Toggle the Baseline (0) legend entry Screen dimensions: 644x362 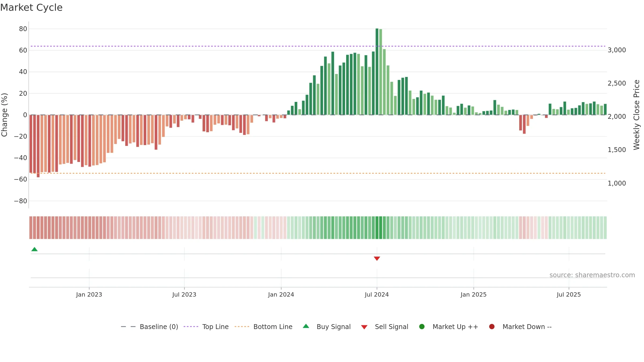point(149,327)
